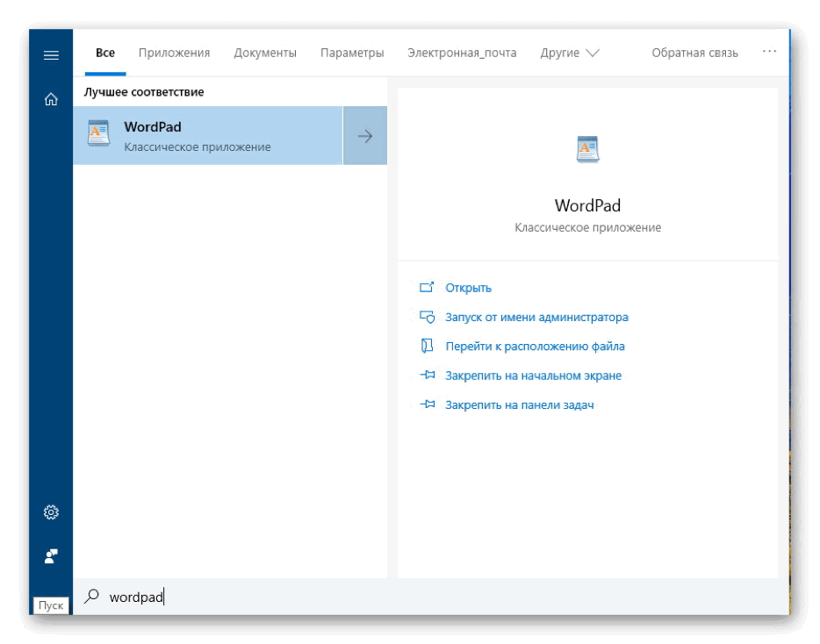Click the Лучшее соответствие heading
The height and width of the screenshot is (644, 820).
tap(144, 92)
